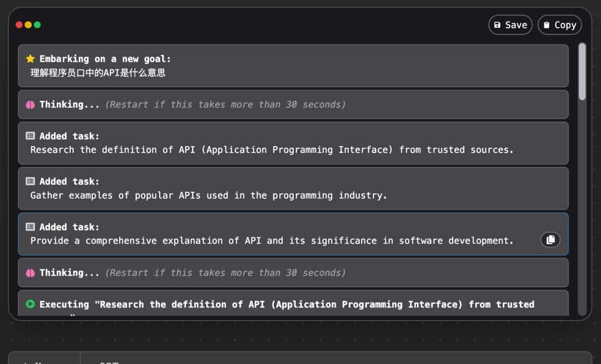The image size is (601, 364).
Task: Click the list icon of the "Gather examples" task
Action: 31,182
